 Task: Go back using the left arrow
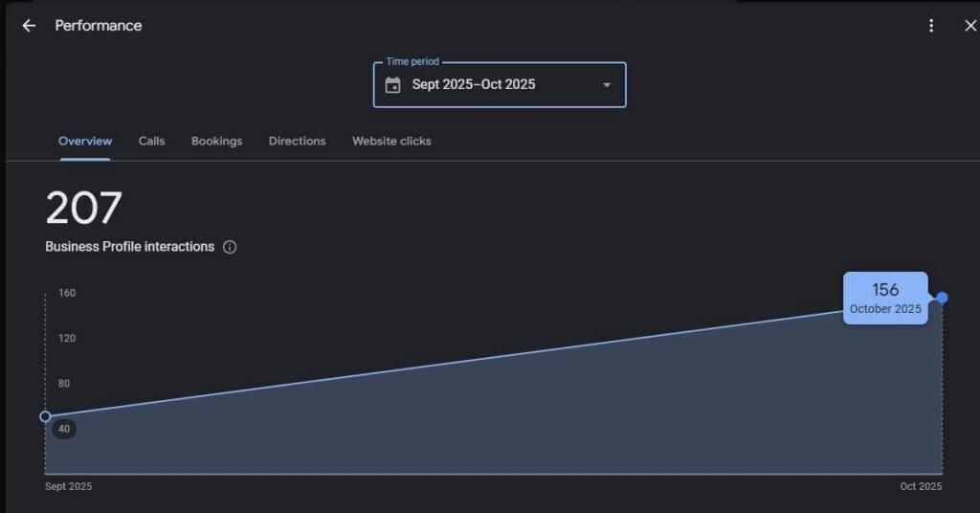(29, 26)
